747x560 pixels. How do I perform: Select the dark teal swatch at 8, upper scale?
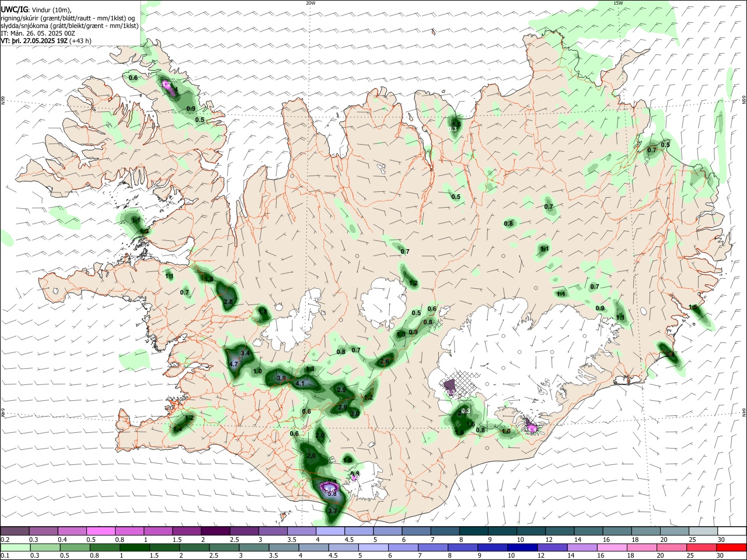474,531
